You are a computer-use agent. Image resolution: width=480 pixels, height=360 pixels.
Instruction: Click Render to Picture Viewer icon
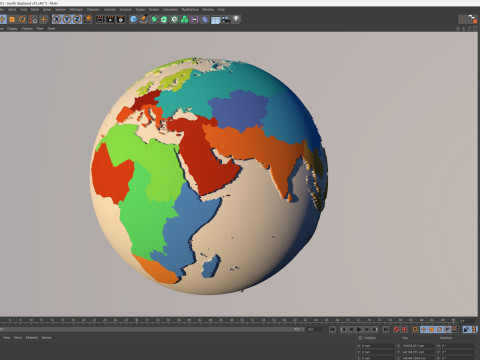tap(110, 19)
